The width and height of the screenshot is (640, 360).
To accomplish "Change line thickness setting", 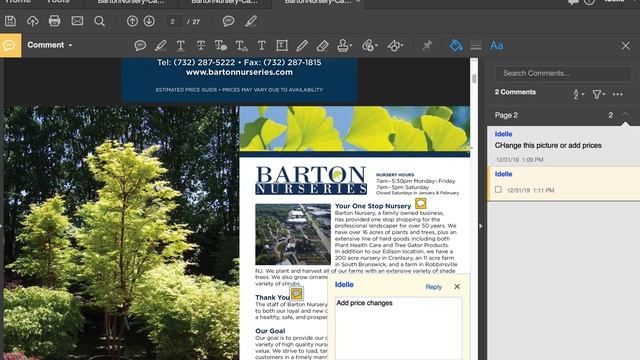I will tap(476, 45).
